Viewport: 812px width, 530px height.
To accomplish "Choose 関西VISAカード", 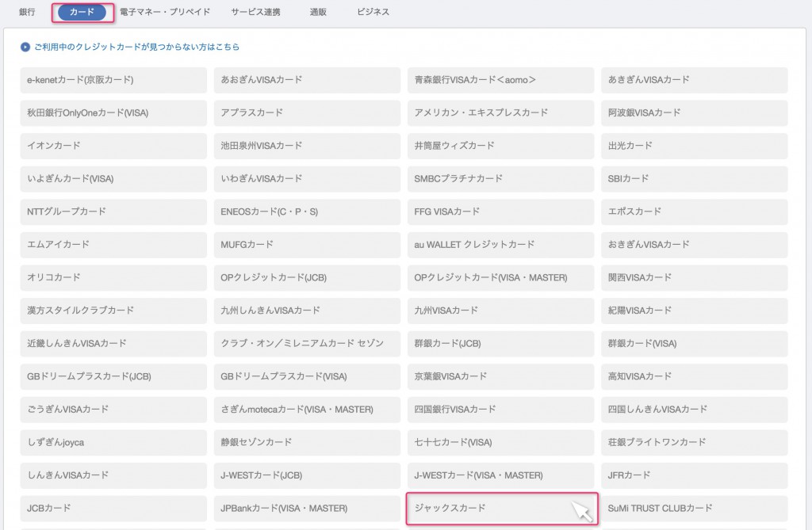I will click(x=695, y=278).
